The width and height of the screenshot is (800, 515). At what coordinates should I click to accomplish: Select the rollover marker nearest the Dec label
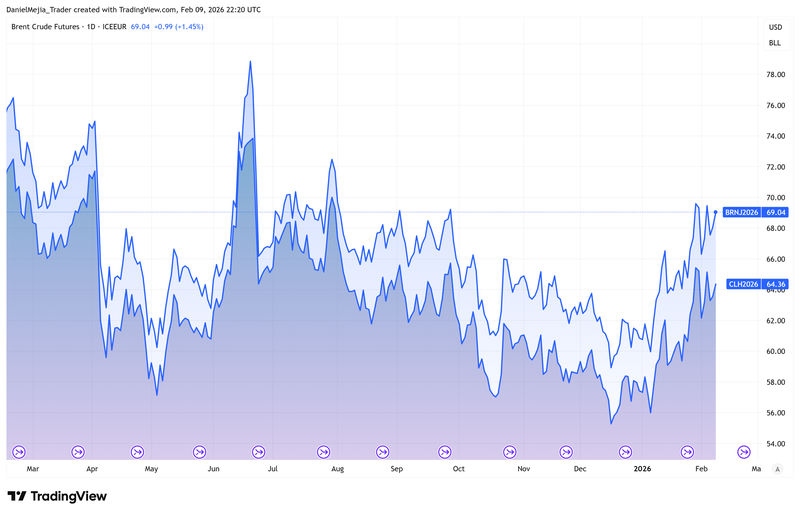(565, 451)
